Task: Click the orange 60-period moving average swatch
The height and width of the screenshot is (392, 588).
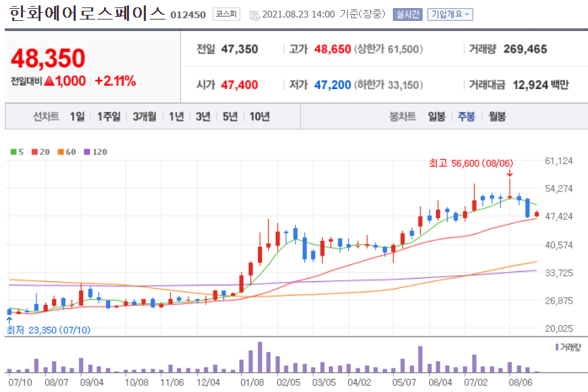Action: click(x=61, y=152)
